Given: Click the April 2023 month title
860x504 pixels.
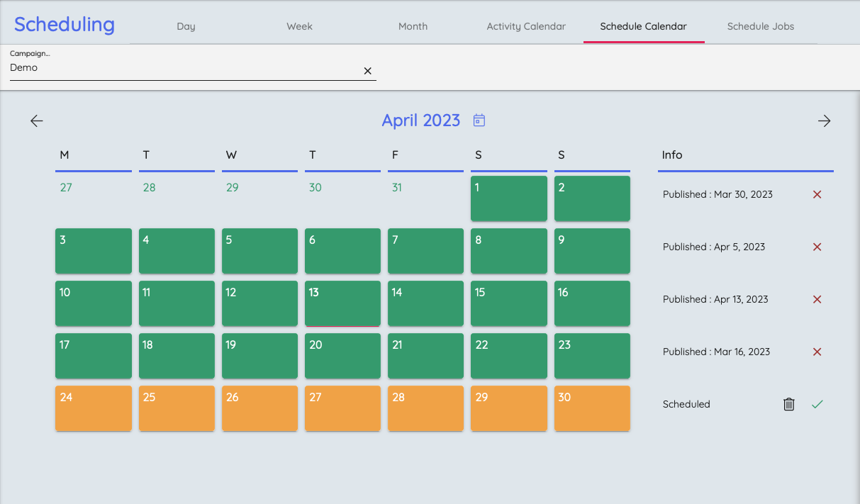Looking at the screenshot, I should pyautogui.click(x=421, y=121).
